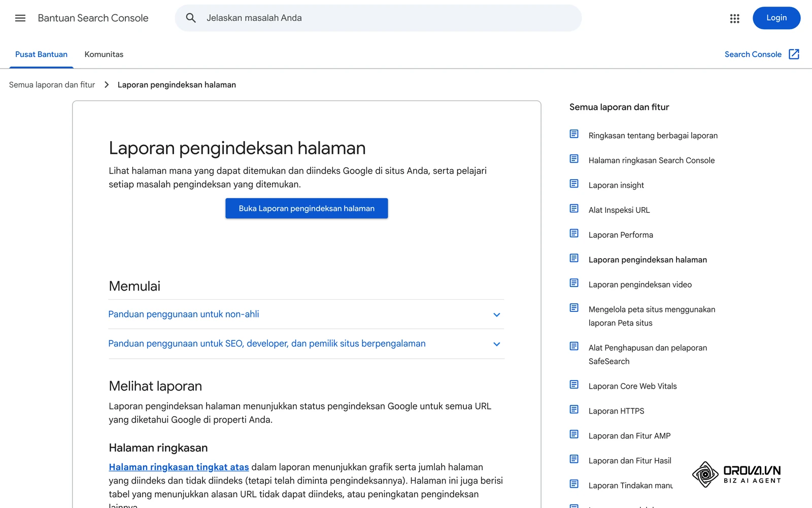Screen dimensions: 812x508
Task: Expand the SEO and developer guide chevron
Action: click(497, 344)
